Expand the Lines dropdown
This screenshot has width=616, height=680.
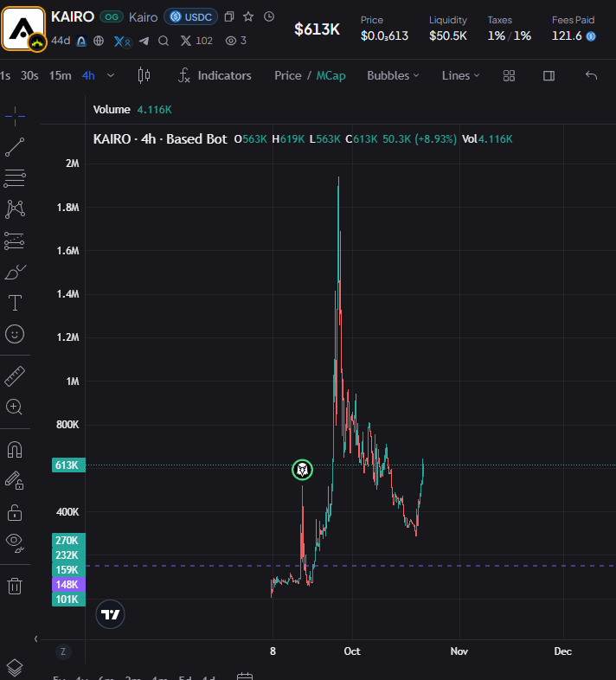[x=460, y=75]
